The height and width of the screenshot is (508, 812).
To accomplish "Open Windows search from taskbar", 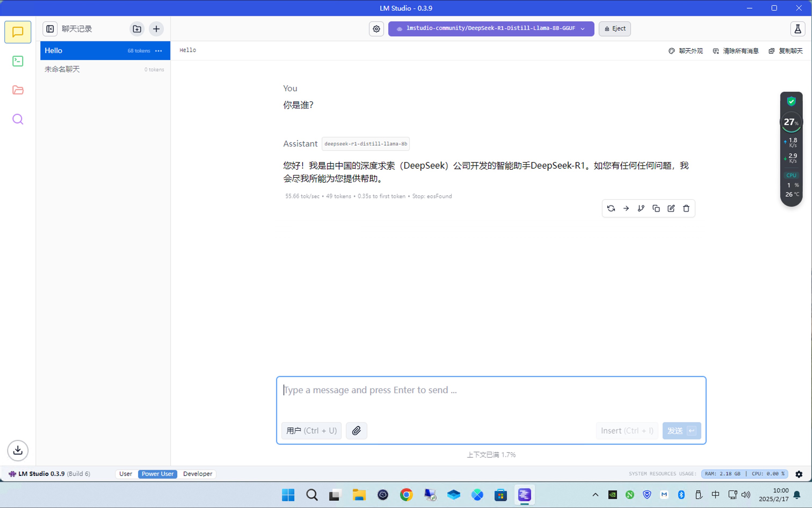I will point(312,495).
